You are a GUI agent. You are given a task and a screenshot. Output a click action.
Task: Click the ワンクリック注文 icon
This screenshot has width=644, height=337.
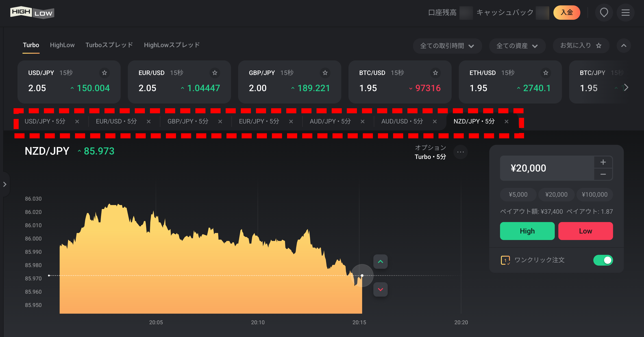[505, 260]
